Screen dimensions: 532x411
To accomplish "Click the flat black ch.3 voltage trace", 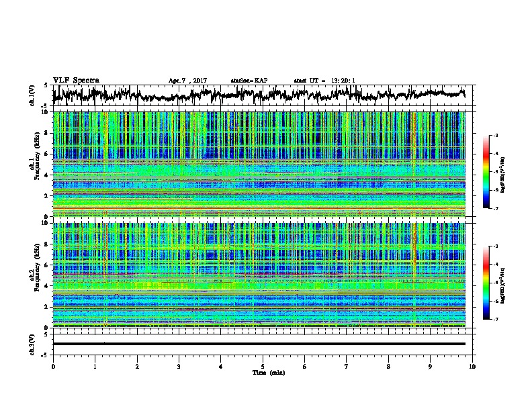I will coord(259,344).
